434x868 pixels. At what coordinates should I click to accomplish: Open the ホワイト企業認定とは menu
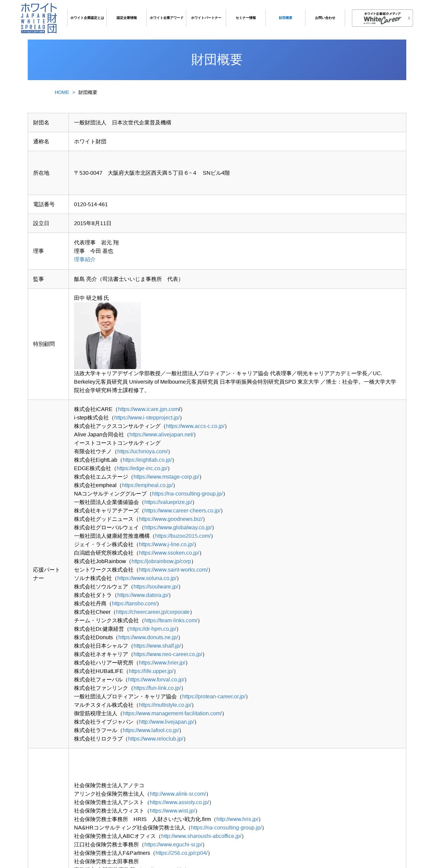(x=87, y=18)
